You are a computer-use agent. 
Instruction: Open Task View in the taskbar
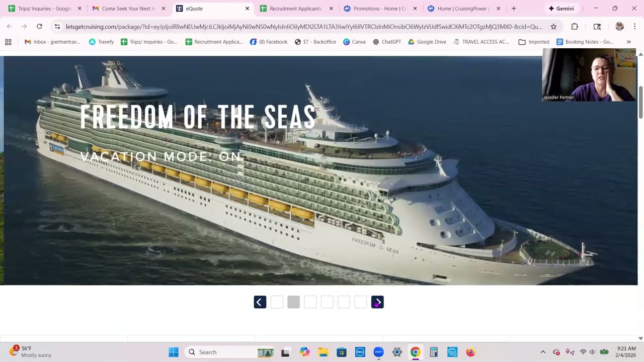(x=285, y=352)
